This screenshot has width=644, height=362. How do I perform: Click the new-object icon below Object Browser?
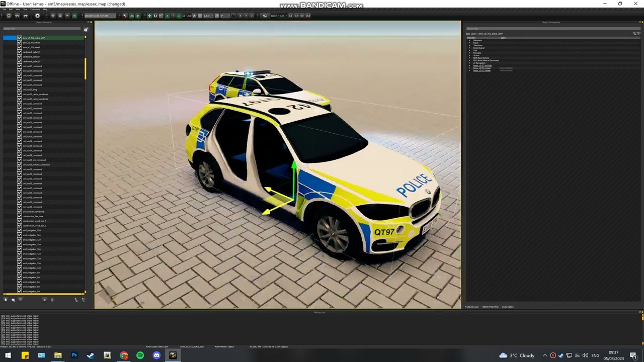(x=6, y=300)
